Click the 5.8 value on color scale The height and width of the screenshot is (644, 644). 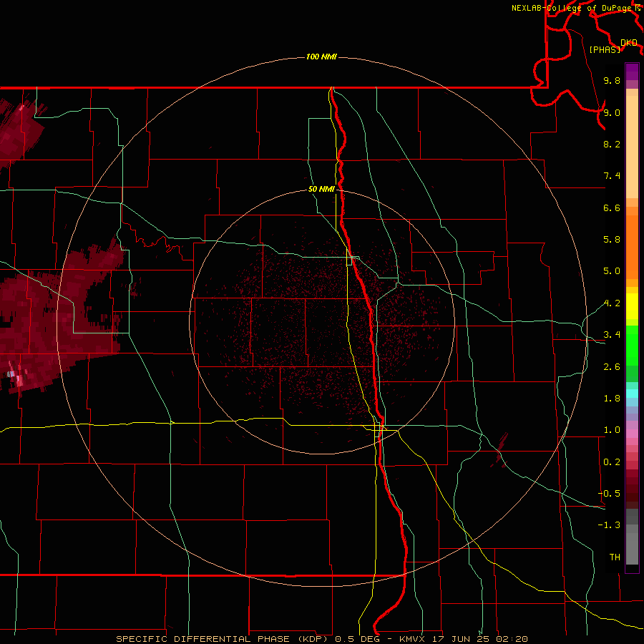pos(612,240)
